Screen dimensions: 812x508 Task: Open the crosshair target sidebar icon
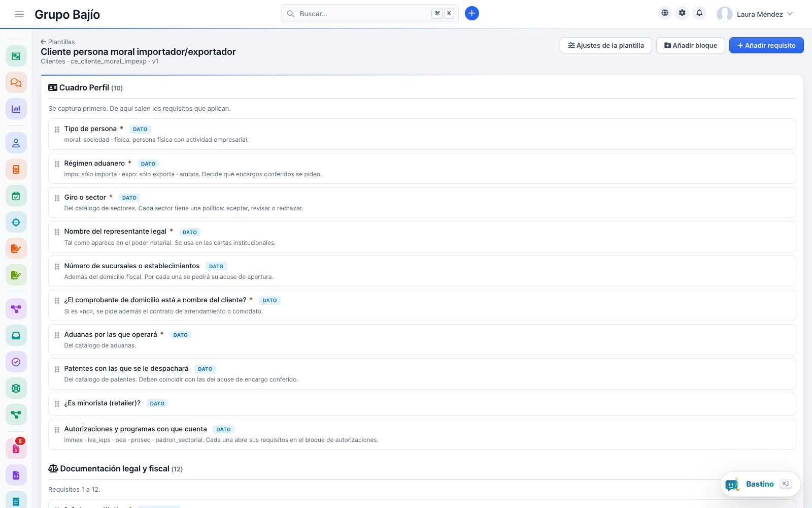coord(16,223)
